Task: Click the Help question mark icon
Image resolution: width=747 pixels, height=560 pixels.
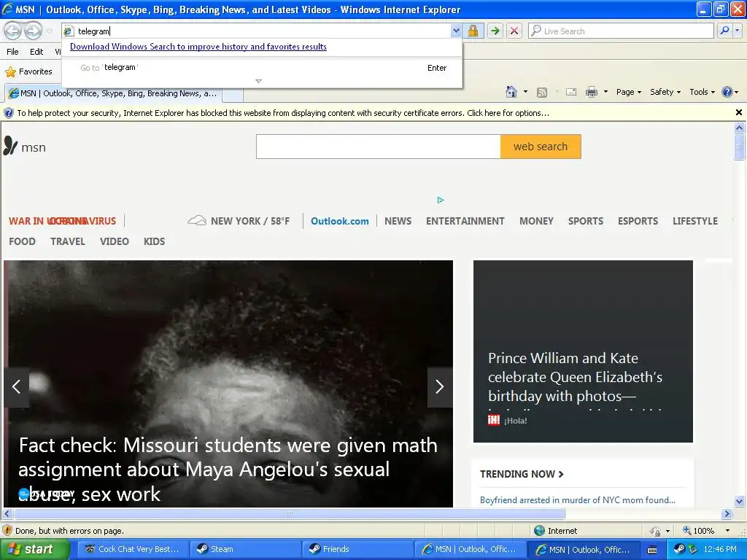Action: point(727,92)
